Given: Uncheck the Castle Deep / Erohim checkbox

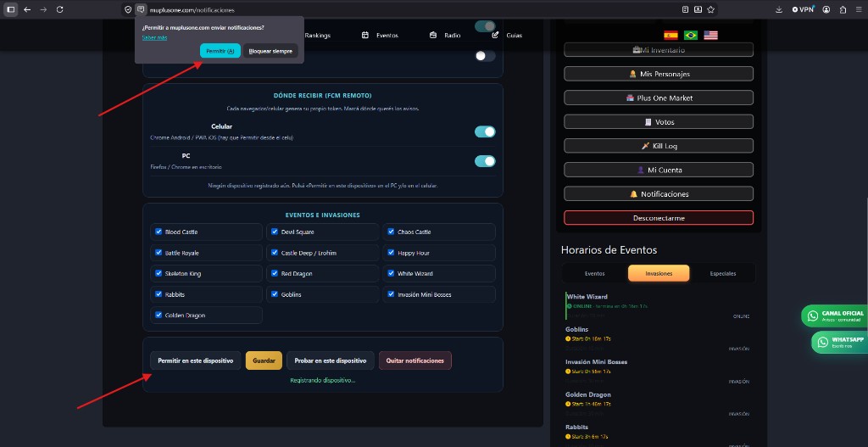Looking at the screenshot, I should pyautogui.click(x=275, y=253).
